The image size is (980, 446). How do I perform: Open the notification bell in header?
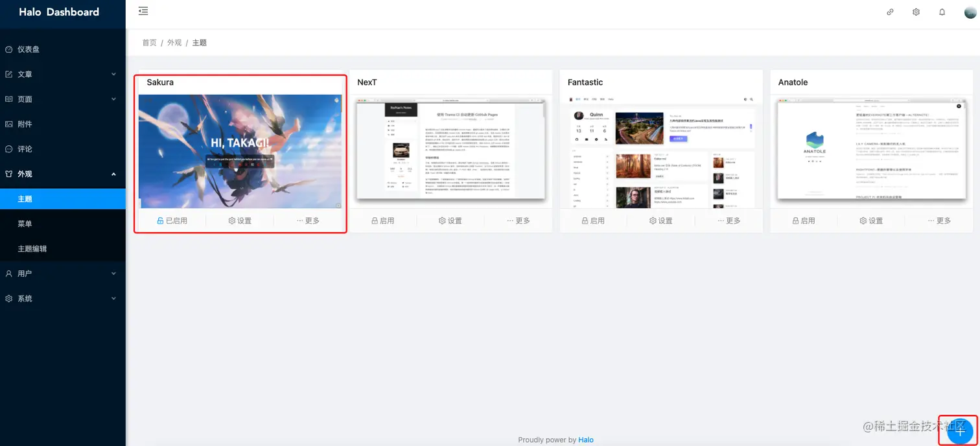(x=942, y=12)
